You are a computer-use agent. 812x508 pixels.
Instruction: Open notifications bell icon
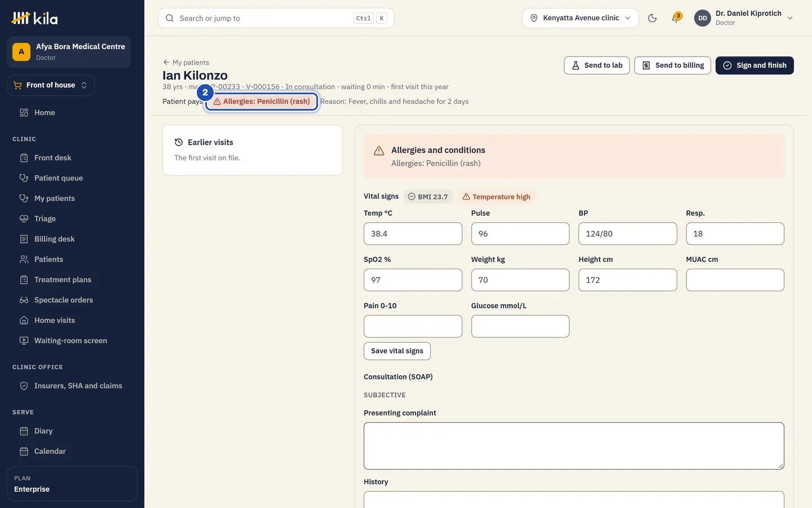(676, 18)
